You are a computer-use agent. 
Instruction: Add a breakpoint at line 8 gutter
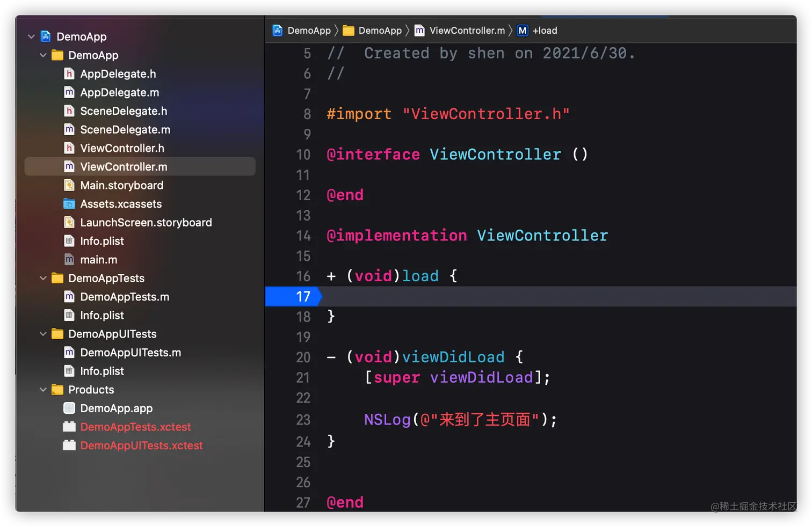[307, 114]
